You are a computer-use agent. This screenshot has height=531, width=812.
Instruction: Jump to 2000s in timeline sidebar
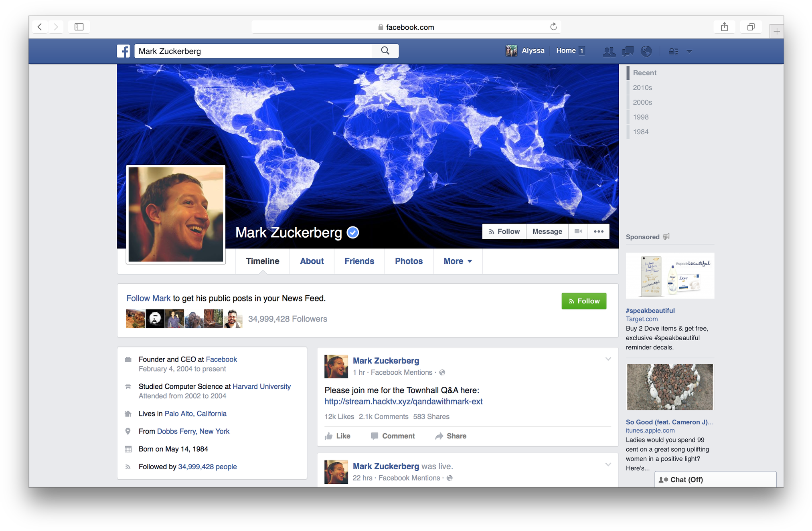(x=642, y=103)
